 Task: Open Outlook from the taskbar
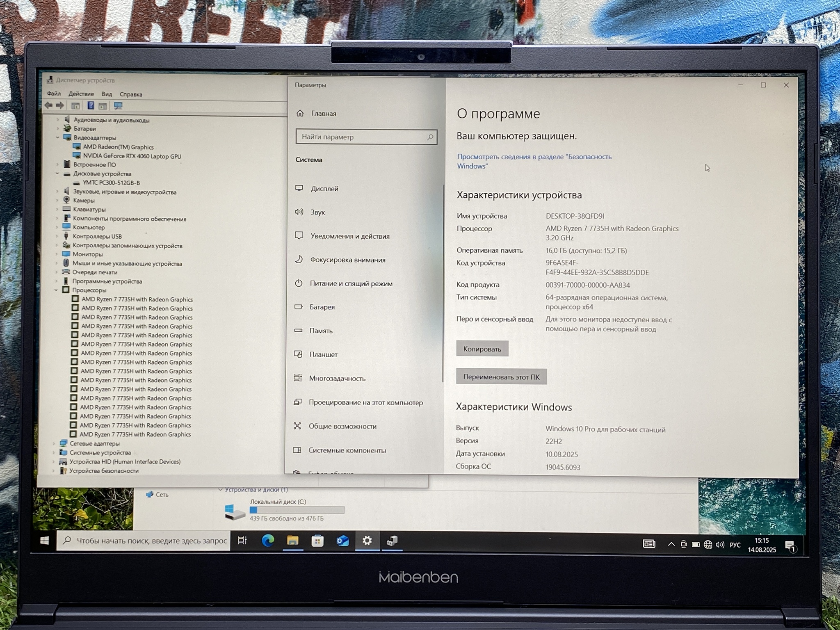pos(342,541)
